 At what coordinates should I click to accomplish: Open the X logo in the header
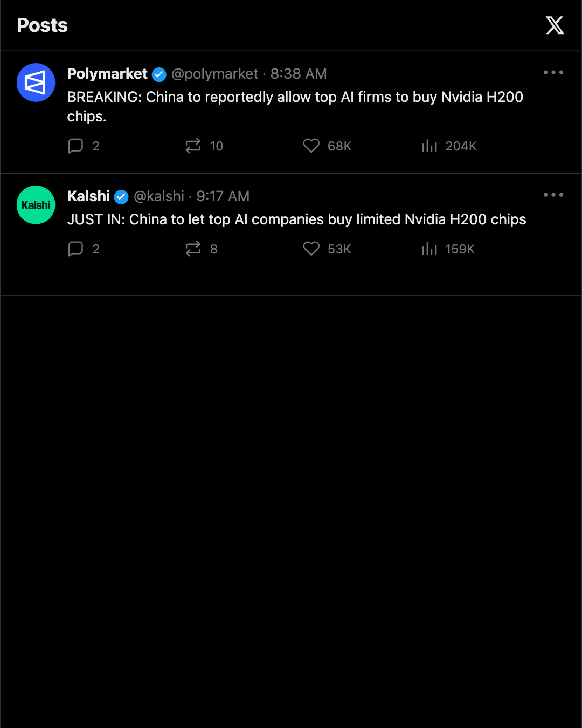click(x=555, y=25)
